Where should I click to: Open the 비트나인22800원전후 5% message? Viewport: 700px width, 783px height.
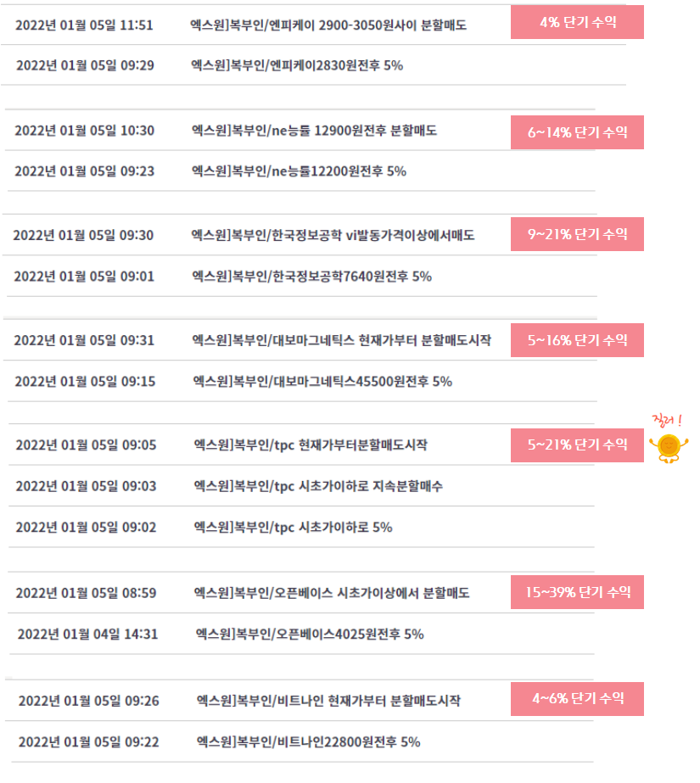point(309,742)
